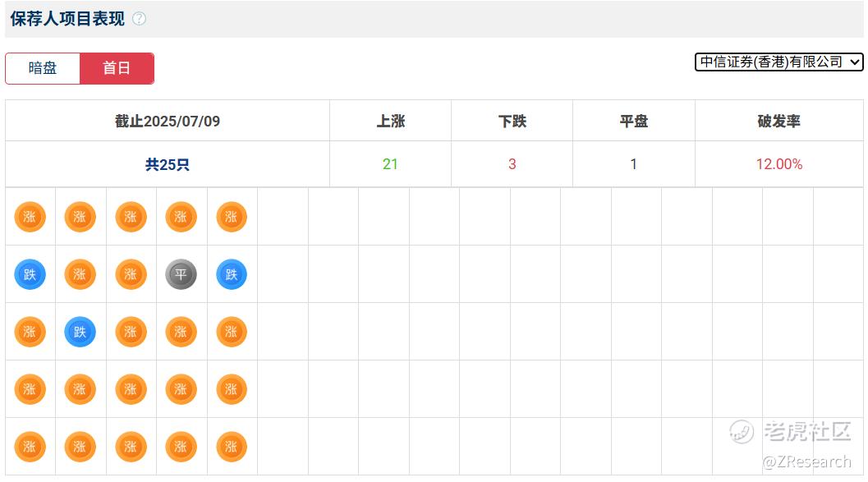Click the dropdown arrow of sponsor selector
Viewport: 868px width, 482px height.
(x=855, y=62)
